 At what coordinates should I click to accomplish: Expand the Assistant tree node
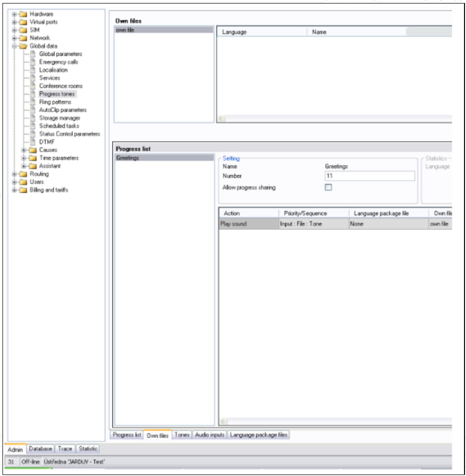click(x=23, y=166)
